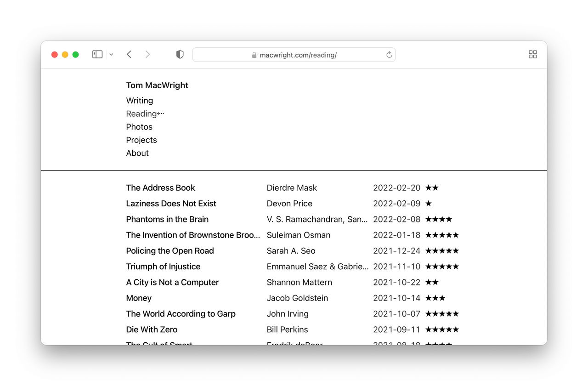Expand the sidebar options dropdown chevron
The height and width of the screenshot is (386, 588).
pos(111,55)
